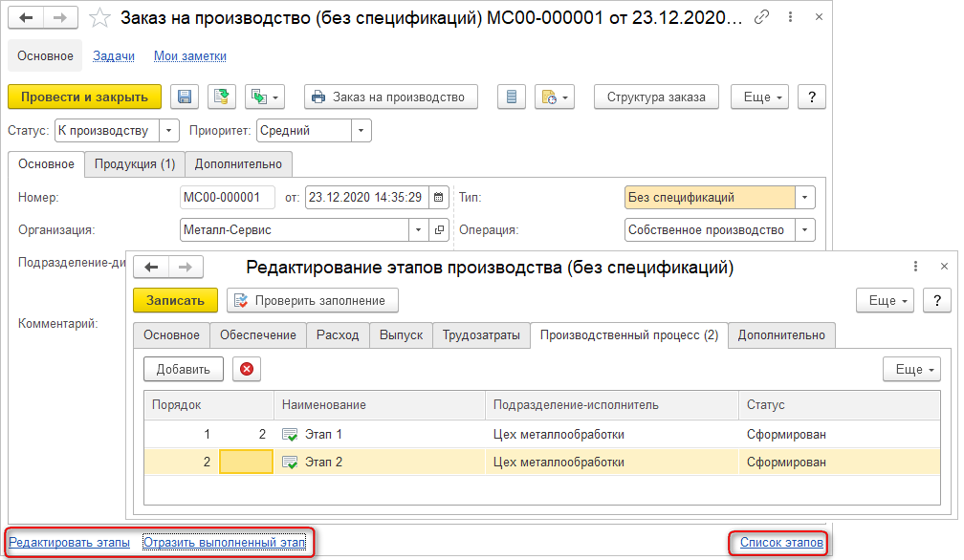Go back in stage editing dialog
This screenshot has height=560, width=964.
tap(151, 268)
